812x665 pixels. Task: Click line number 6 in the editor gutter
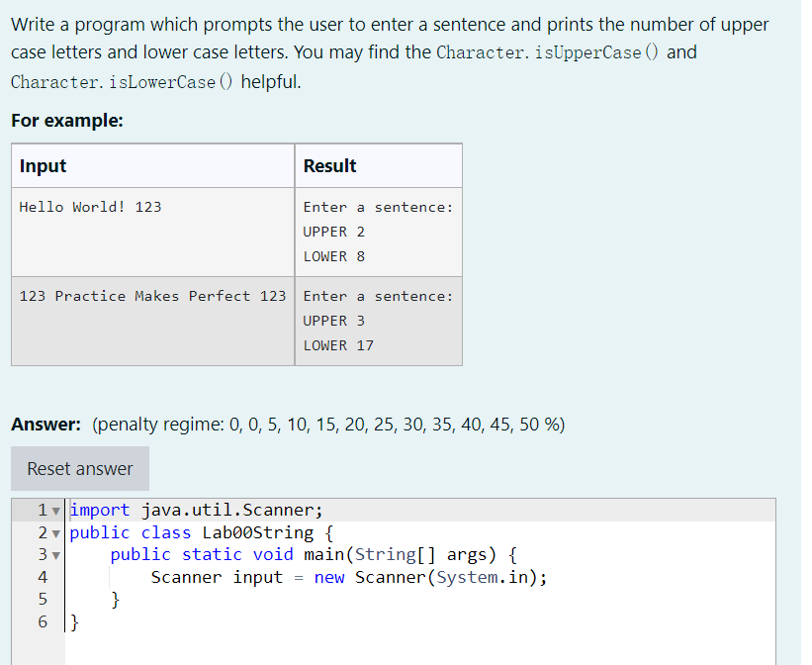(x=43, y=620)
